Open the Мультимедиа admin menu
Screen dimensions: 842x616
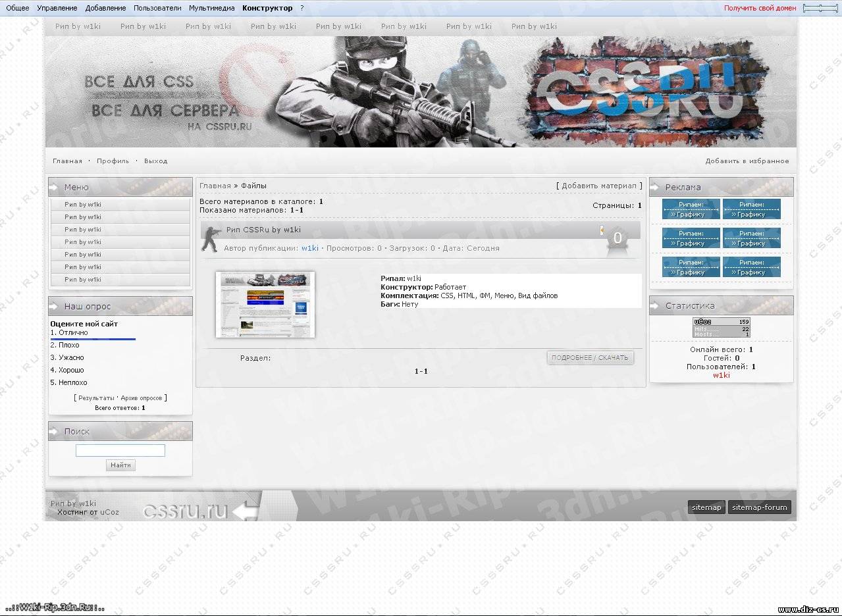211,8
